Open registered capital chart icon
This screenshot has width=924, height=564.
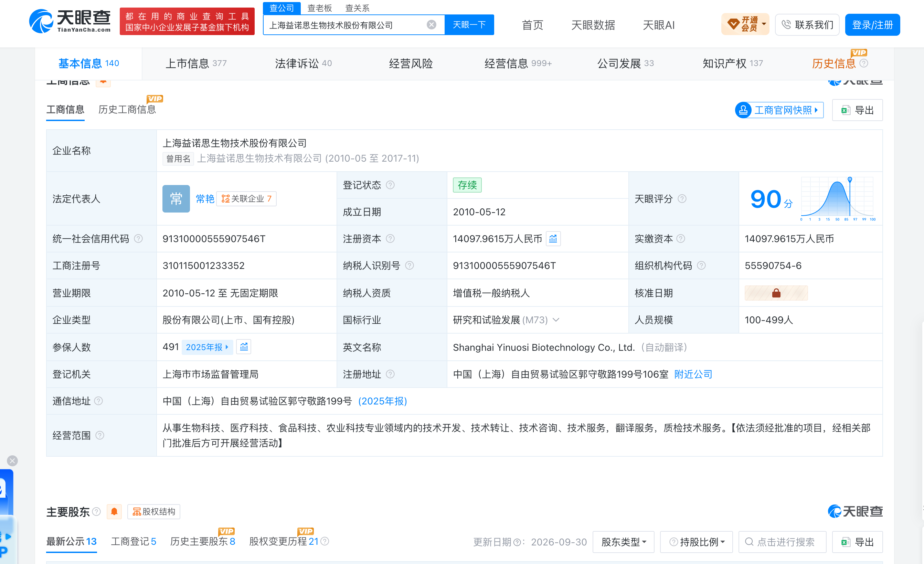click(x=553, y=239)
